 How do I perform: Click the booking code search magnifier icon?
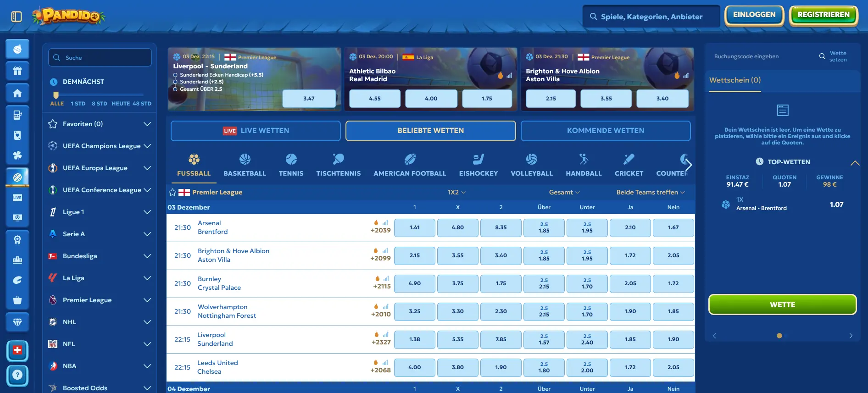[x=822, y=56]
